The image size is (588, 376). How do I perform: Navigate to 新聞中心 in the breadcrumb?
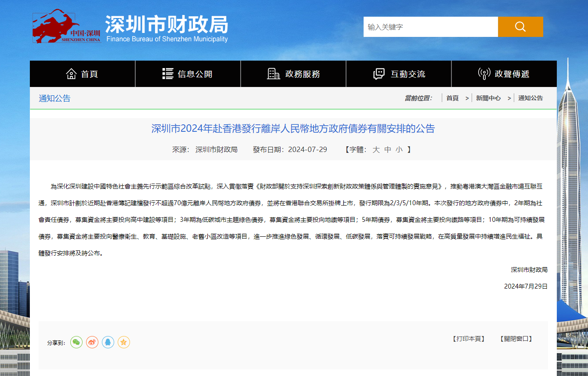coord(488,98)
